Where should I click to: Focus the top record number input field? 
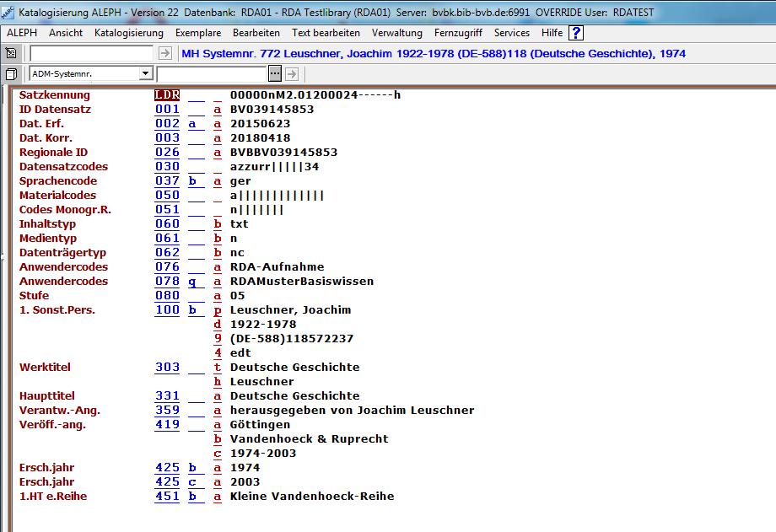(x=91, y=53)
